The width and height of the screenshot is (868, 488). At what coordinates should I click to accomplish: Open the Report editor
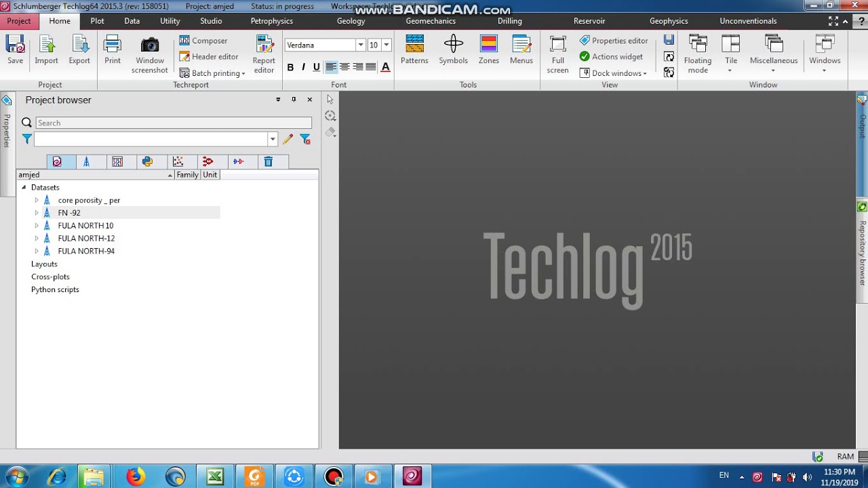(264, 55)
